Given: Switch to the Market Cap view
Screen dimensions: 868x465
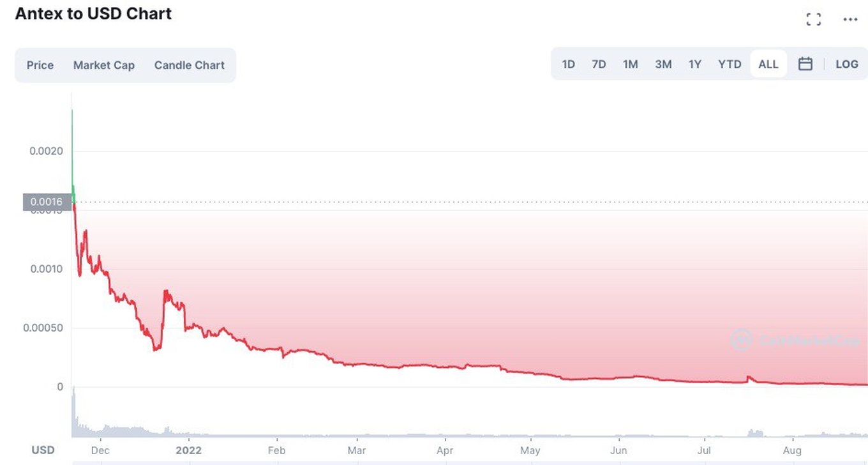Looking at the screenshot, I should tap(103, 65).
